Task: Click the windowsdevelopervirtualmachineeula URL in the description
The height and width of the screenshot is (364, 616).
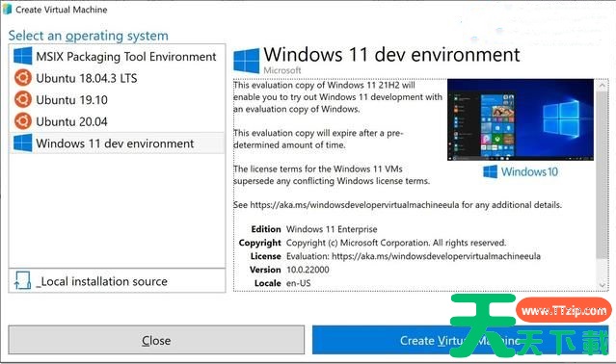Action: coord(355,205)
